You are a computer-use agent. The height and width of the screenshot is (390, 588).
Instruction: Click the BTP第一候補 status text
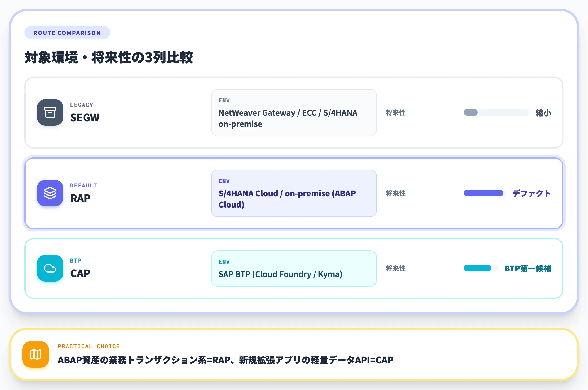tap(528, 268)
